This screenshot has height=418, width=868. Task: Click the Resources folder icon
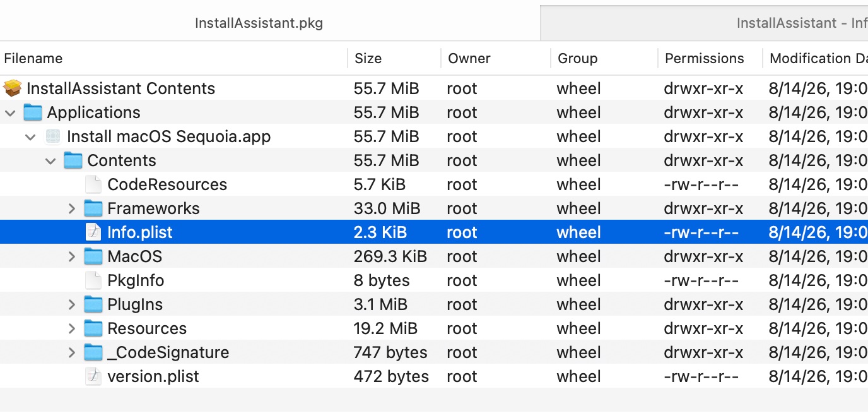coord(93,328)
